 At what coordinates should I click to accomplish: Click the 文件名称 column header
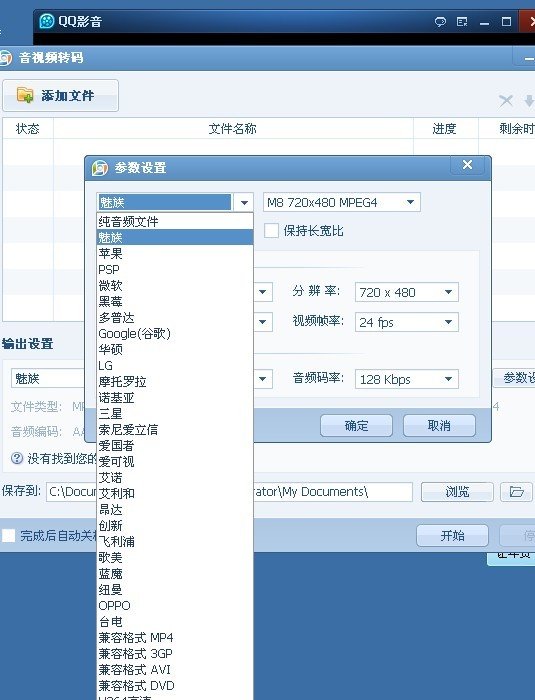click(233, 129)
